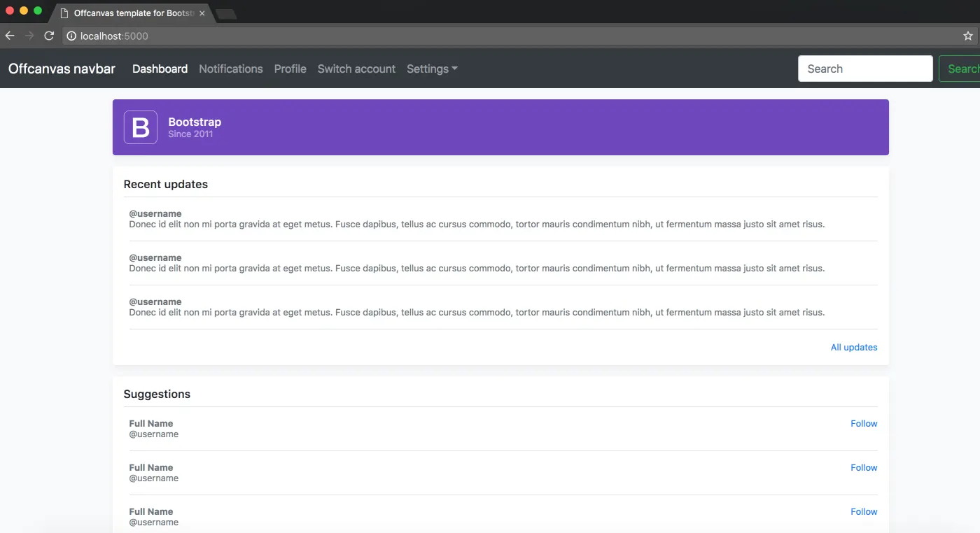Click the first Full Name in Suggestions
This screenshot has width=980, height=533.
coord(151,423)
